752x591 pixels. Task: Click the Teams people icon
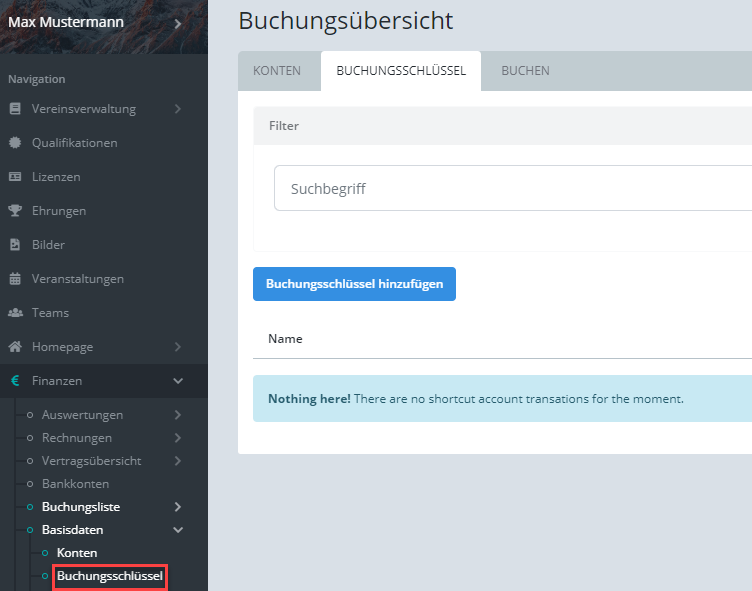(15, 313)
